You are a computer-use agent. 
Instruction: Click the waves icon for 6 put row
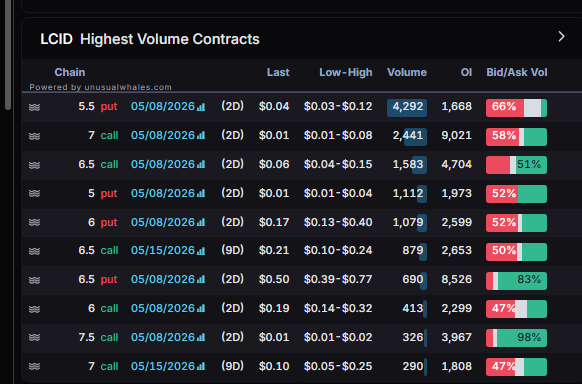[x=34, y=223]
